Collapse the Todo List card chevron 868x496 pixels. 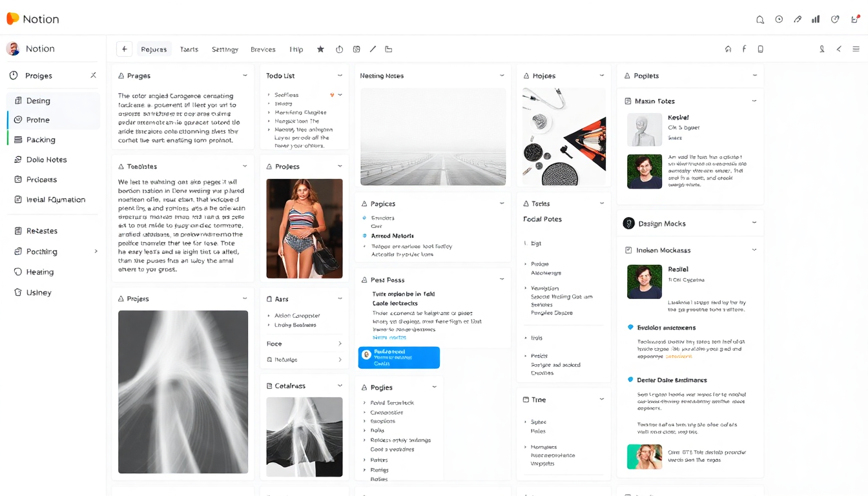coord(340,76)
